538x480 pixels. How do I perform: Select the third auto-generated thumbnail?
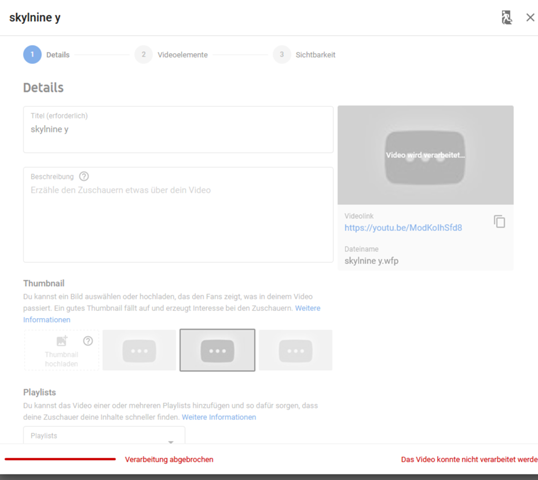pos(296,350)
